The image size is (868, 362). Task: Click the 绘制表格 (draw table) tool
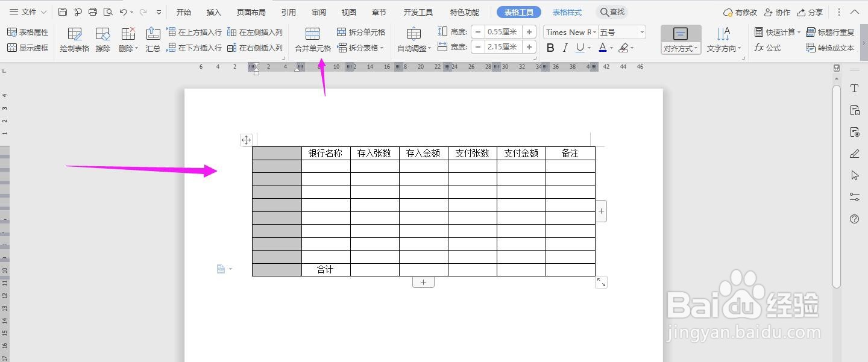tap(74, 40)
